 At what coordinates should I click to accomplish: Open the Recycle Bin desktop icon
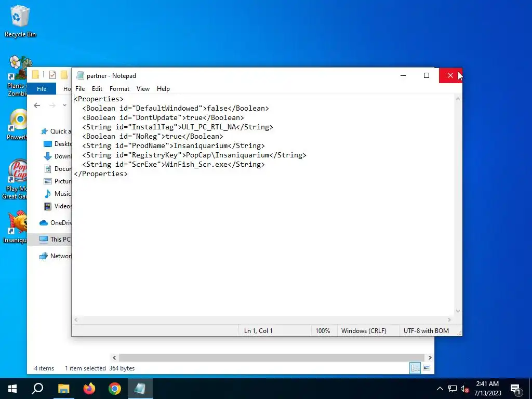(x=20, y=21)
